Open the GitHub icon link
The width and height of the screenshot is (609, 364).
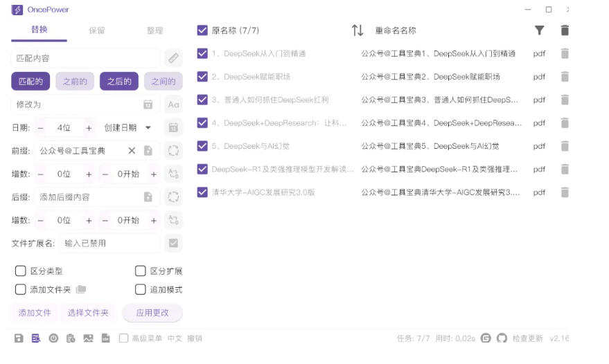pyautogui.click(x=502, y=338)
